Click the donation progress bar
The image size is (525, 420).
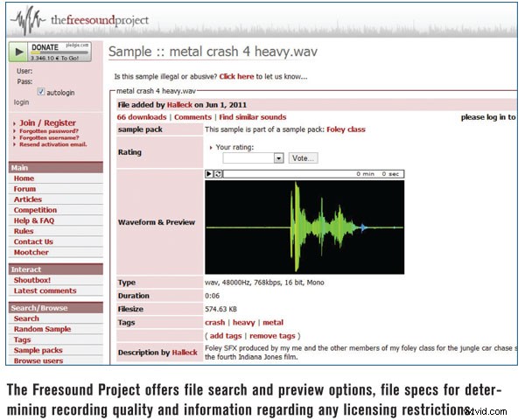point(59,52)
